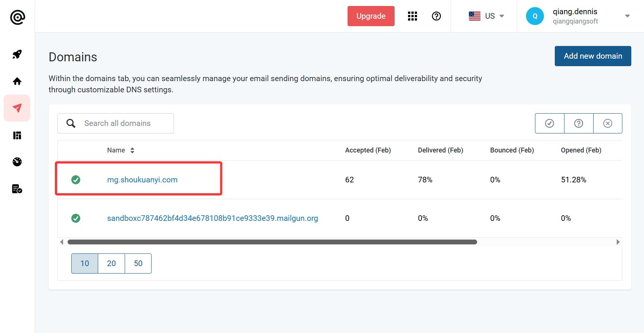Viewport: 644px width, 333px height.
Task: Select the paper plane sending icon
Action: coord(17,108)
